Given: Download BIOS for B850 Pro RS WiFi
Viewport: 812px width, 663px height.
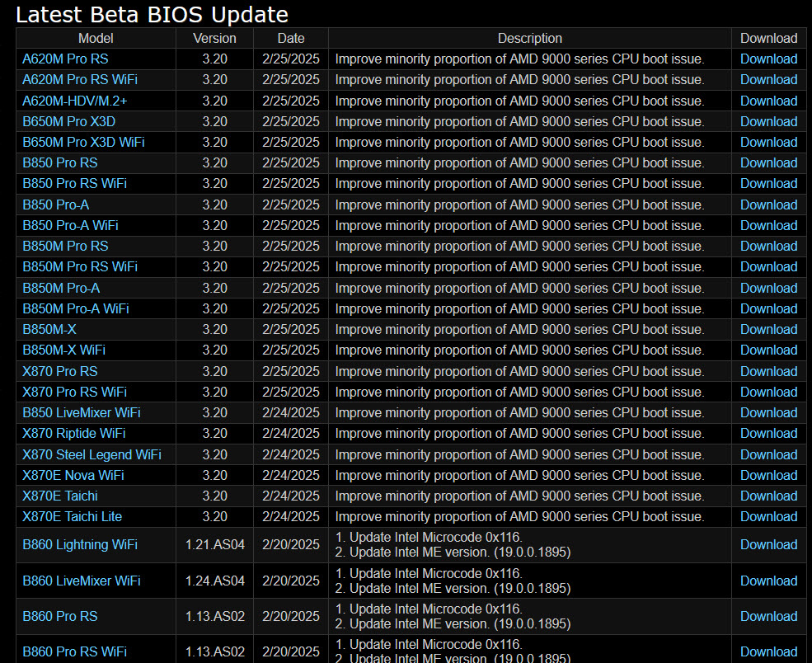Looking at the screenshot, I should point(768,184).
